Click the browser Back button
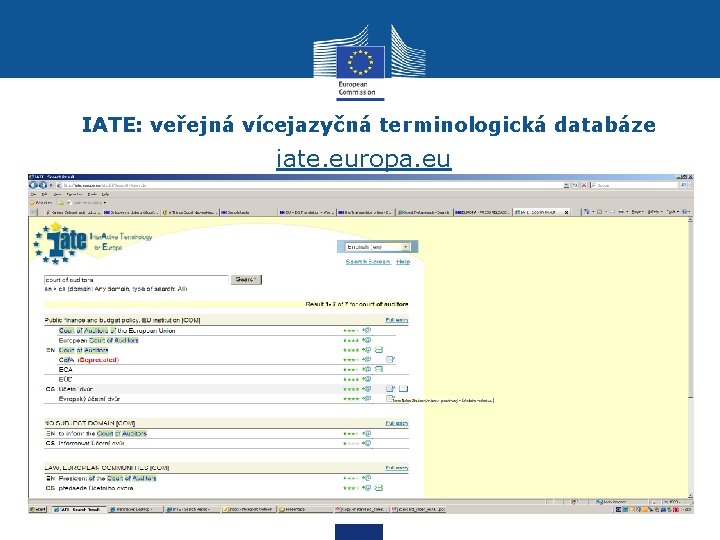720x540 pixels. click(34, 185)
